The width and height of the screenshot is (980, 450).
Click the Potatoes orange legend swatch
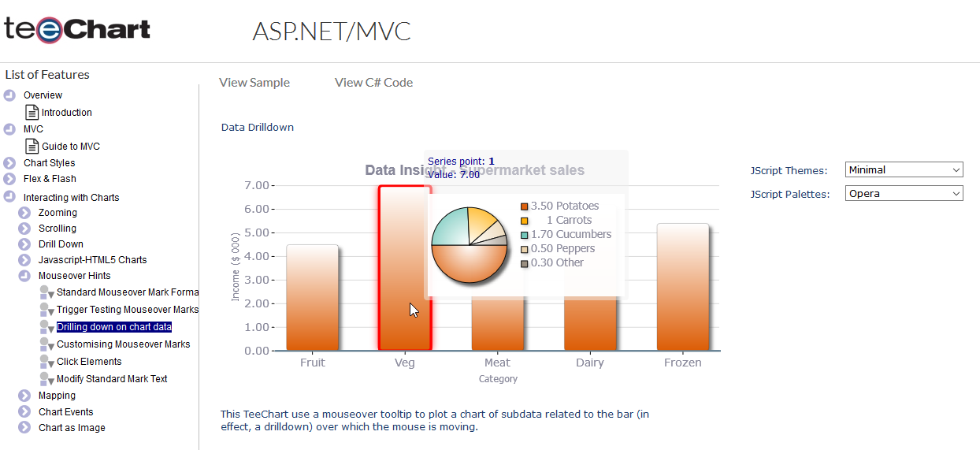tap(525, 206)
